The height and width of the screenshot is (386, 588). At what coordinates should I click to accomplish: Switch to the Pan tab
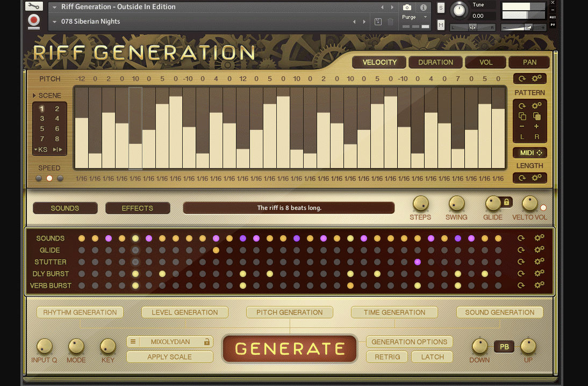[529, 62]
